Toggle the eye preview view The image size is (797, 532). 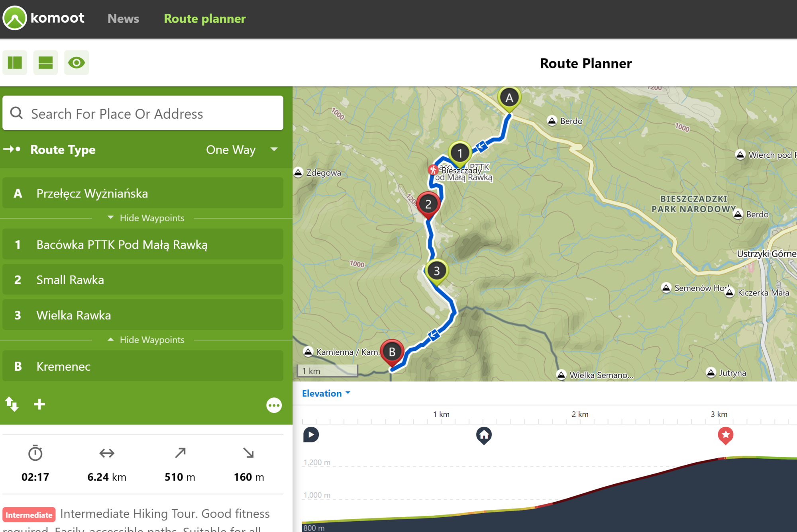pyautogui.click(x=77, y=63)
